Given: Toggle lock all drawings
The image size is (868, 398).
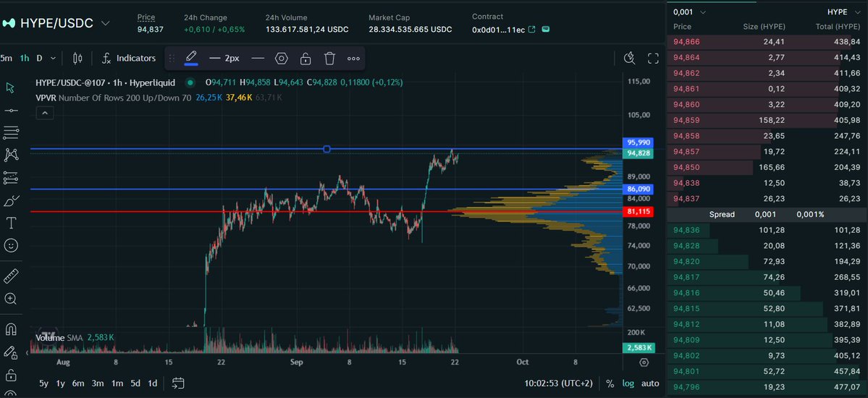Looking at the screenshot, I should point(11,375).
